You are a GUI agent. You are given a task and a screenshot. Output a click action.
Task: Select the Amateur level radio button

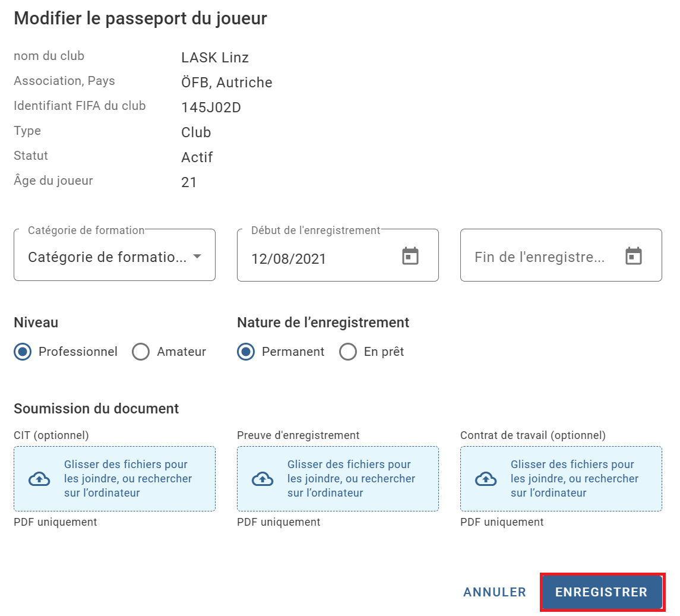tap(141, 352)
